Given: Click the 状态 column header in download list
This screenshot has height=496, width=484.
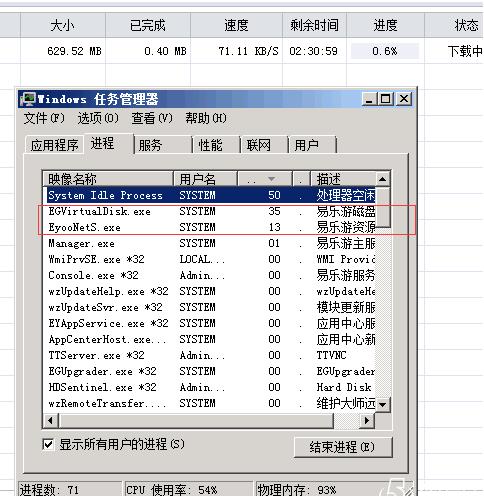Looking at the screenshot, I should [x=454, y=25].
